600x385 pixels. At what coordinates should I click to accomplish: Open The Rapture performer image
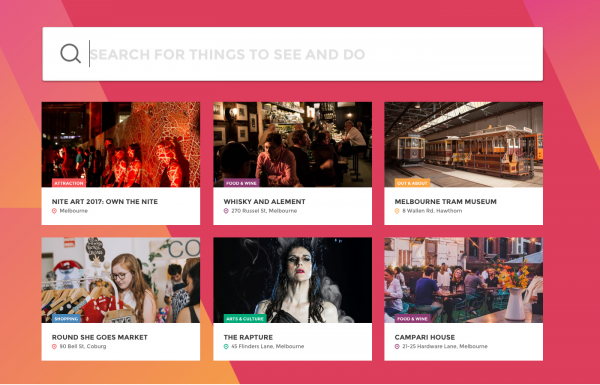(292, 280)
